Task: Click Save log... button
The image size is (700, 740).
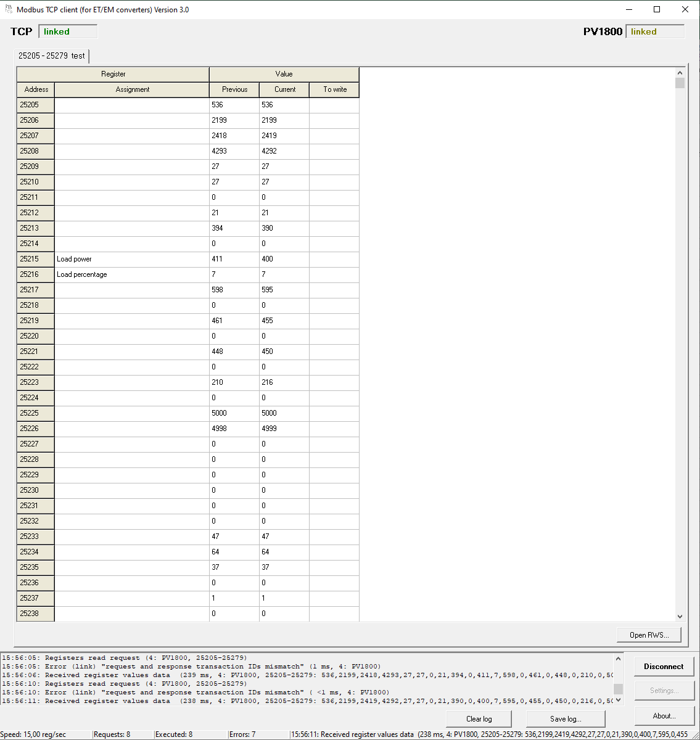Action: [566, 719]
